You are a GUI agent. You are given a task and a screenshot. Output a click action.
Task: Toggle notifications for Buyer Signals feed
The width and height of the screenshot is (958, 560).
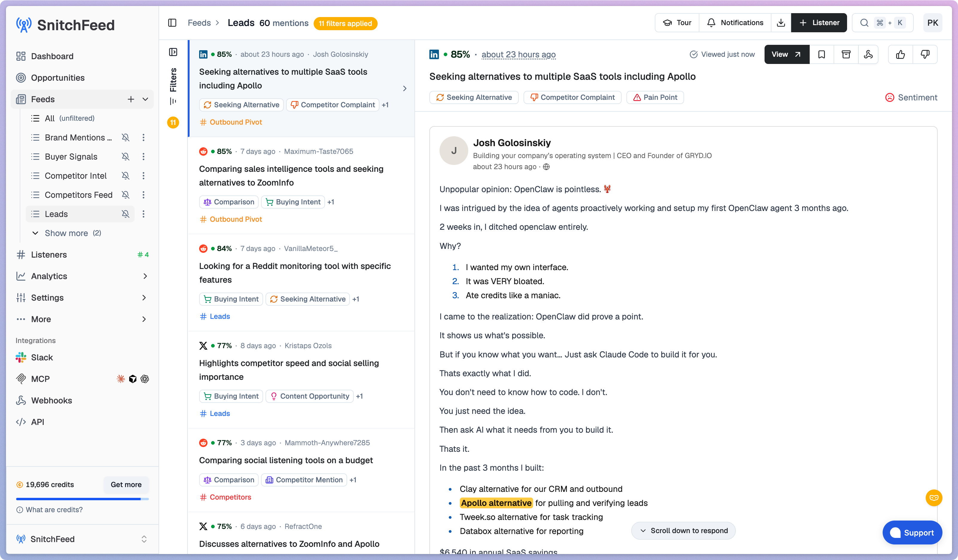point(126,157)
